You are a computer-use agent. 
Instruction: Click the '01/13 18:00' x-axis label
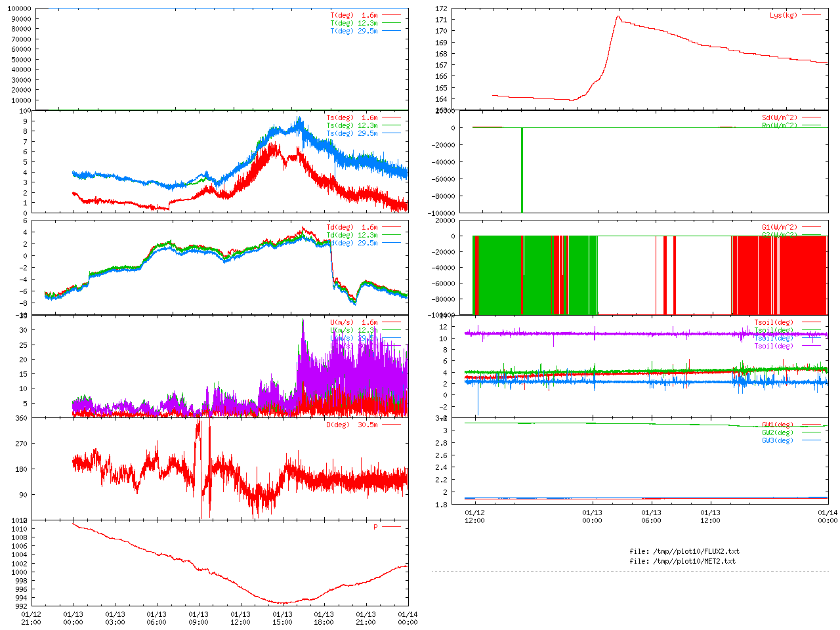tap(324, 618)
